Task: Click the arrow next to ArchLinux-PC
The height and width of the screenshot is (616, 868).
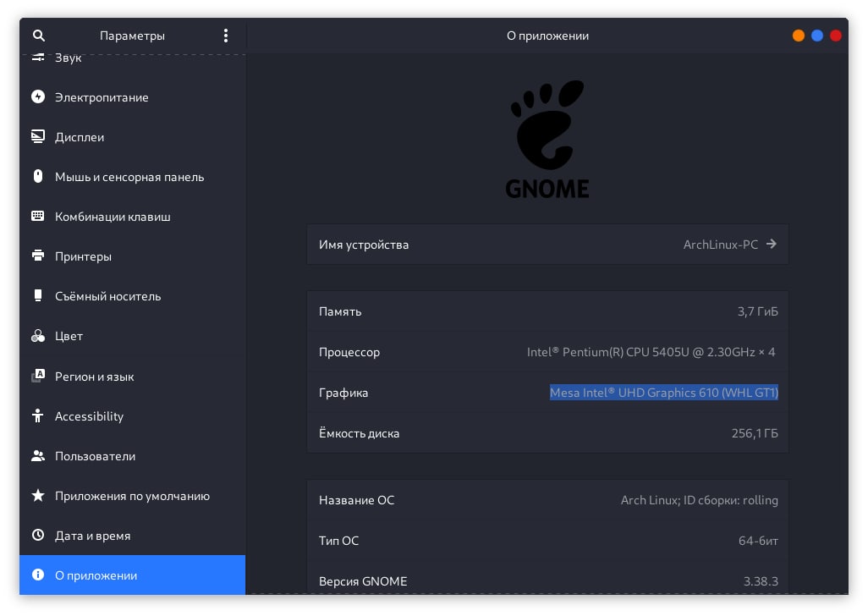Action: 771,244
